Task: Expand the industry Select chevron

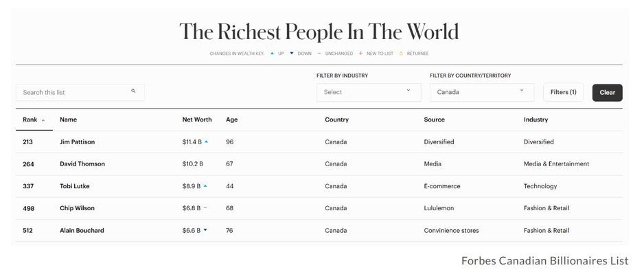Action: coord(409,91)
